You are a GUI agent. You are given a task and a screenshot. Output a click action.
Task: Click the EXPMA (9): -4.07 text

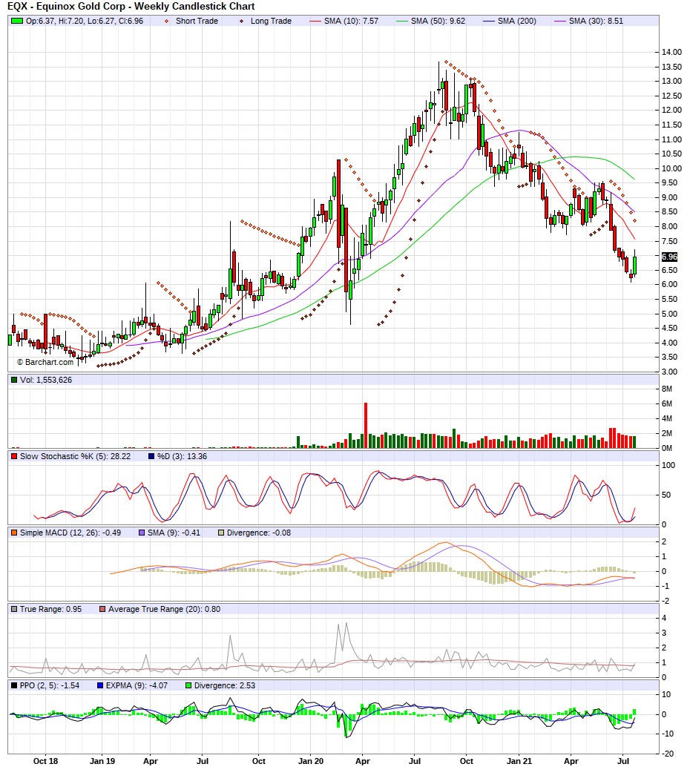click(x=137, y=685)
